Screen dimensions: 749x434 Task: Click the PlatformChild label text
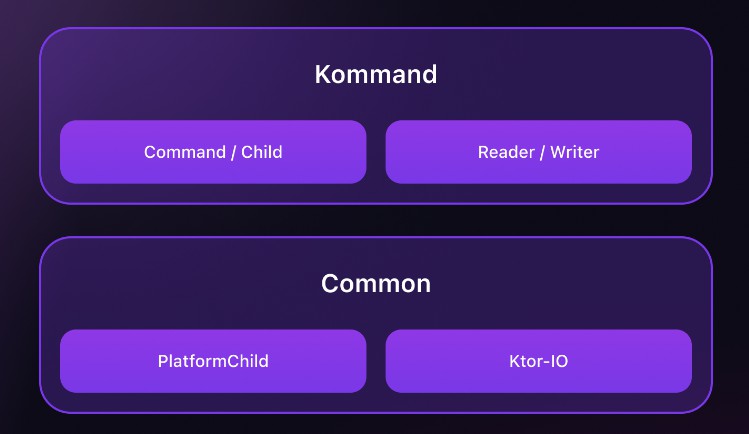click(x=213, y=361)
